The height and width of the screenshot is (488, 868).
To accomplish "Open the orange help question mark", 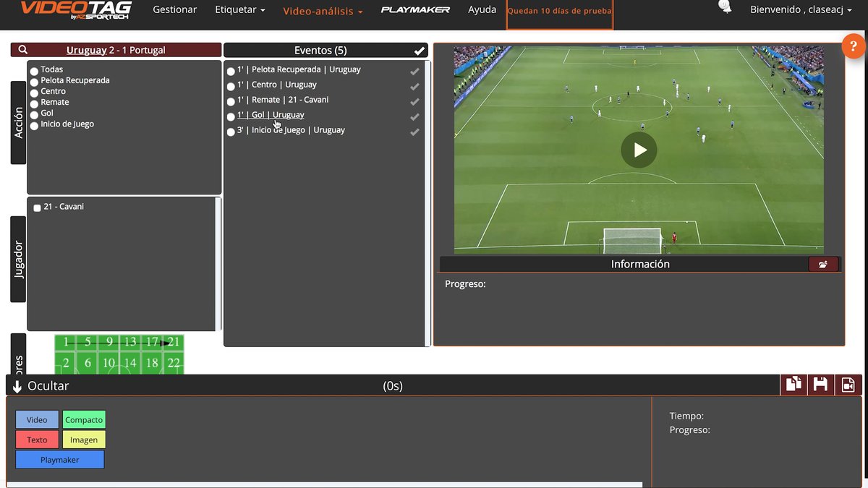I will point(854,46).
